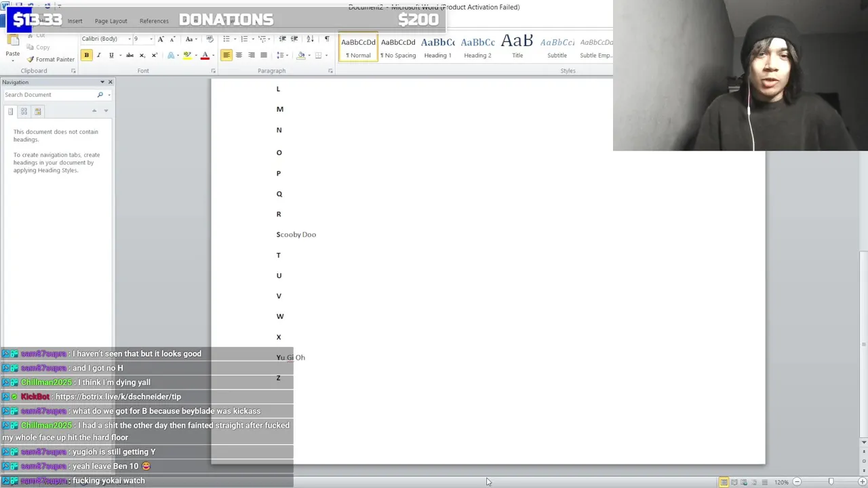Open Clipboard pane launcher

point(73,71)
